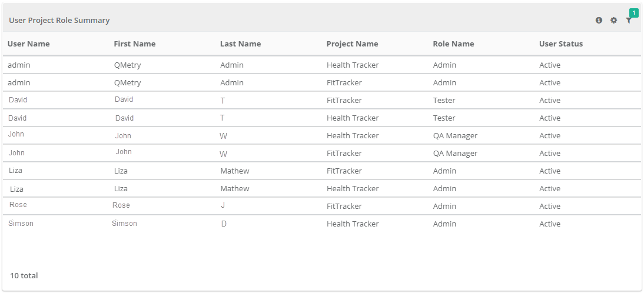Viewport: 644px width, 293px height.
Task: Open the gear settings icon
Action: [x=613, y=20]
